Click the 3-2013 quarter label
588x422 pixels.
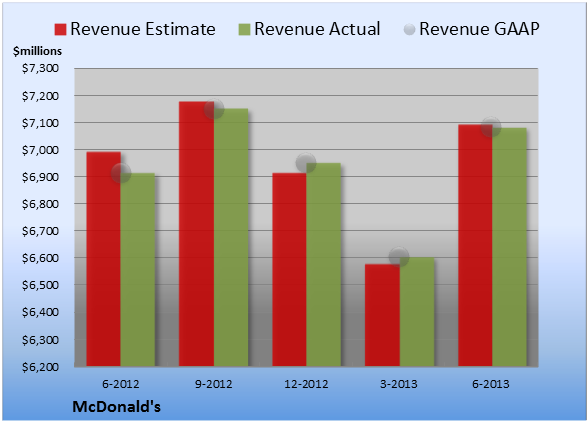tap(399, 384)
